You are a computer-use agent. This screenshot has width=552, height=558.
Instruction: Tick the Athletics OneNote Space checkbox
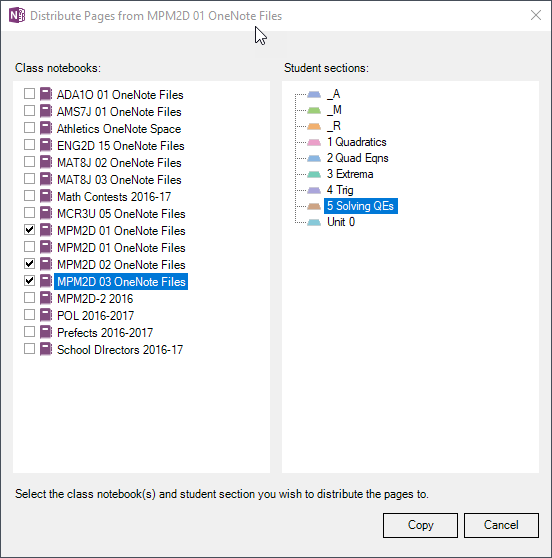[x=30, y=128]
